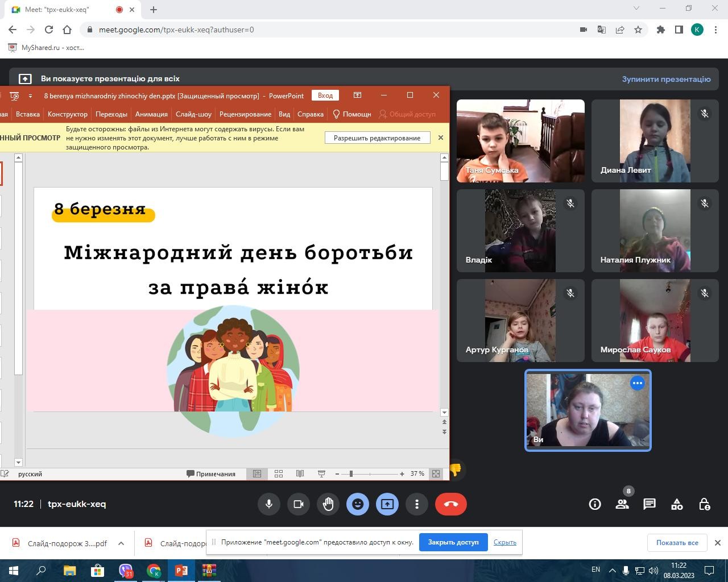Open the Справка ribbon tab
Image resolution: width=728 pixels, height=582 pixels.
tap(311, 114)
